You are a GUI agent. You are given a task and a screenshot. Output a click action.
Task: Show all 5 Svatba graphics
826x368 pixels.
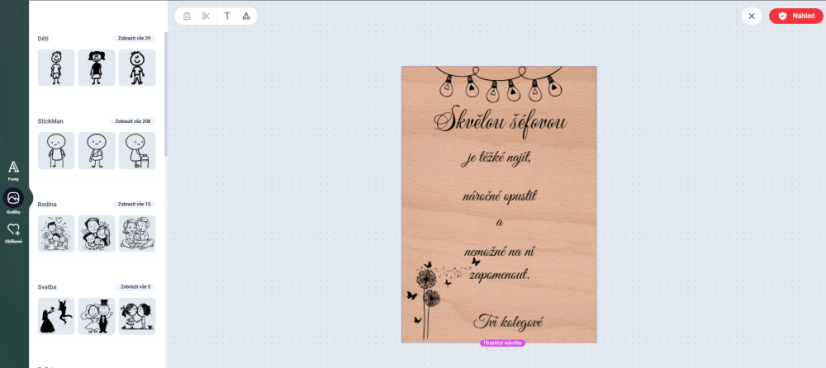[135, 287]
